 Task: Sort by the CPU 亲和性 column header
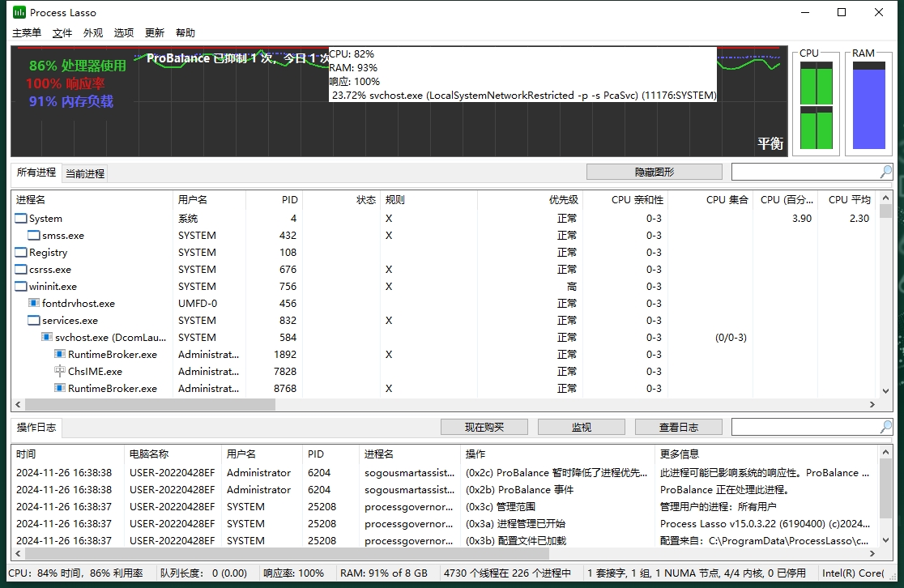point(625,200)
